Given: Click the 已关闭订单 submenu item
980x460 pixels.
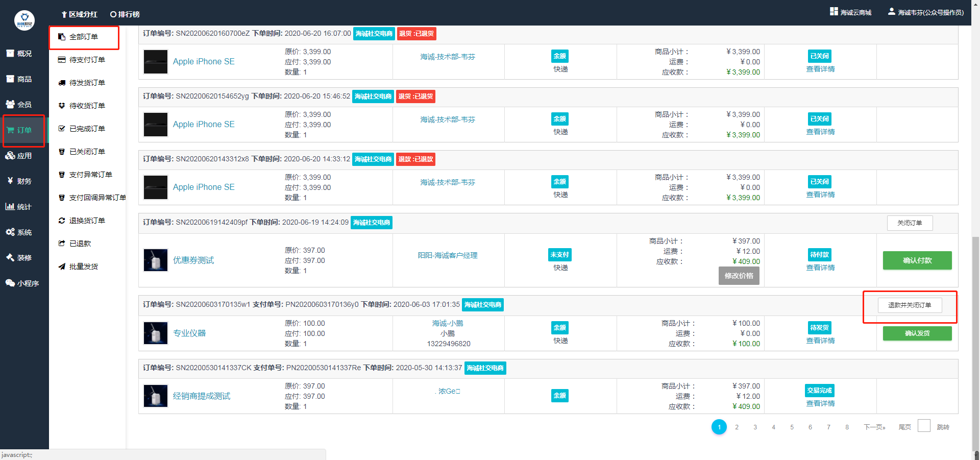Looking at the screenshot, I should [x=87, y=152].
